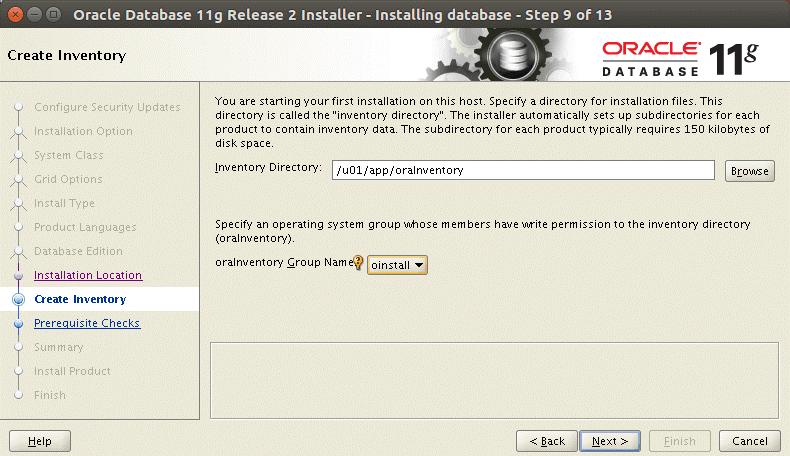Click the Configure Security Updates step label

tap(107, 107)
